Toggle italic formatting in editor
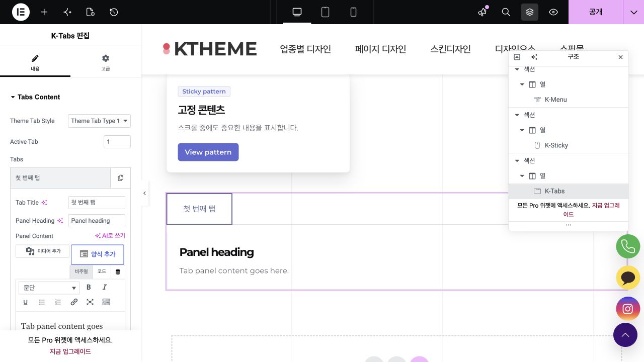This screenshot has width=644, height=362. pyautogui.click(x=105, y=288)
